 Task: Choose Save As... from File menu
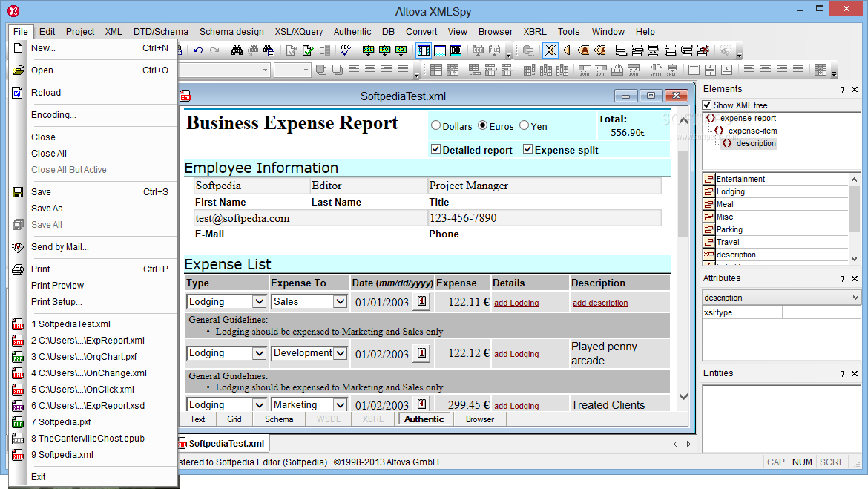(50, 209)
